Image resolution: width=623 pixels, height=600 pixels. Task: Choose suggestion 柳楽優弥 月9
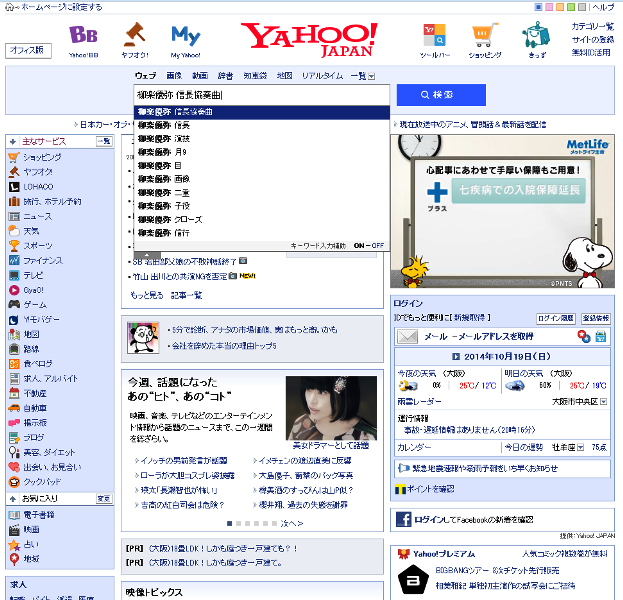[x=262, y=152]
